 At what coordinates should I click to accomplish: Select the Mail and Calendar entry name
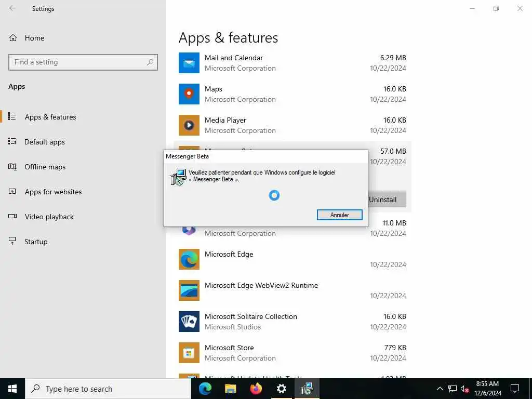pyautogui.click(x=234, y=58)
